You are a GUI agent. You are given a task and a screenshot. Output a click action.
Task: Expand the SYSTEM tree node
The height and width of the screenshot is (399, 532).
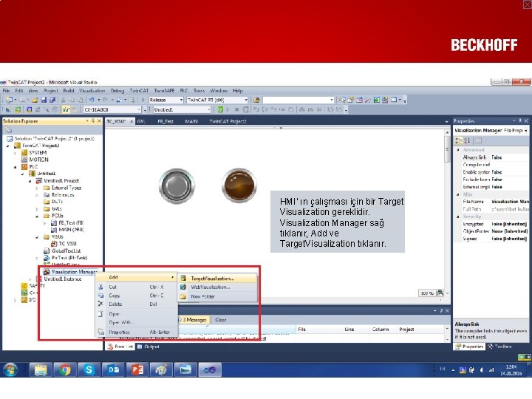coord(16,153)
